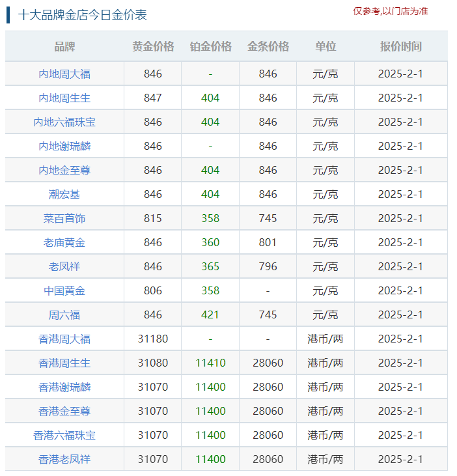Select platinum price 365 for 老凤祥

click(x=210, y=266)
